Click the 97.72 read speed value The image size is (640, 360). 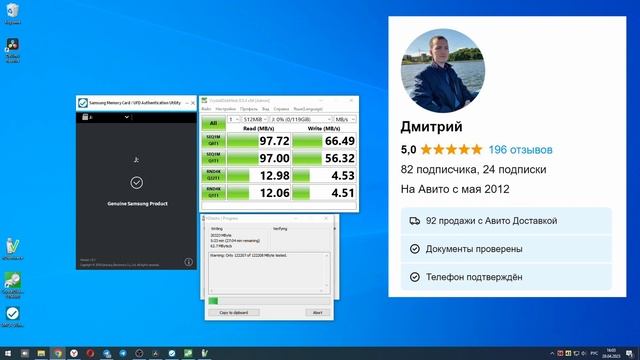tap(274, 141)
